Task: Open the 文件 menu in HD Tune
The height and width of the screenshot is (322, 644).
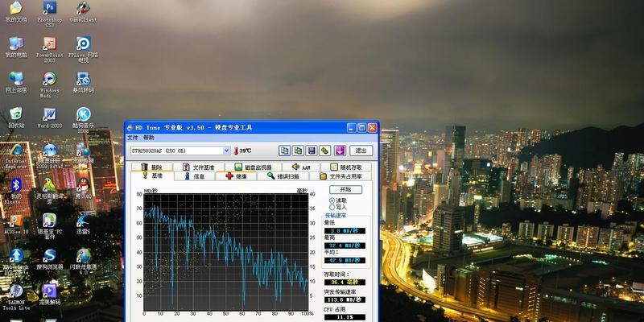Action: [x=134, y=138]
